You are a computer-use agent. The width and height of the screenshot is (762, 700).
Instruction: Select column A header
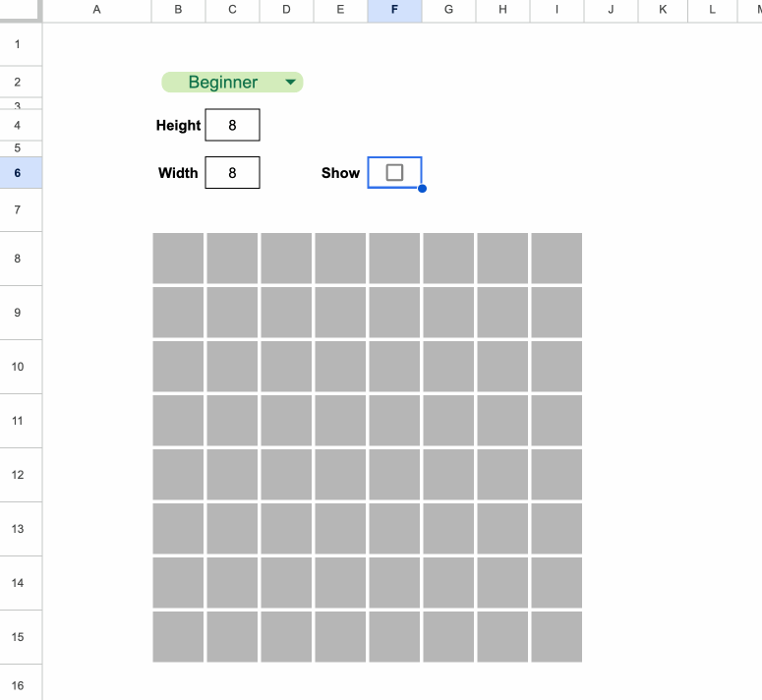click(x=96, y=10)
